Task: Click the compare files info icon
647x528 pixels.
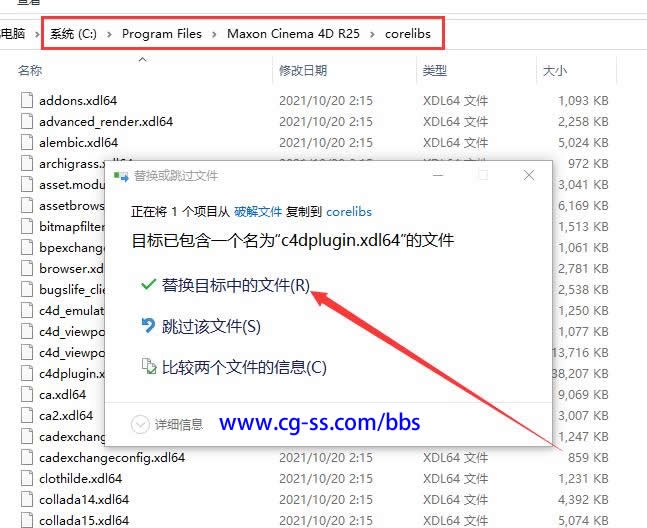Action: [x=149, y=367]
